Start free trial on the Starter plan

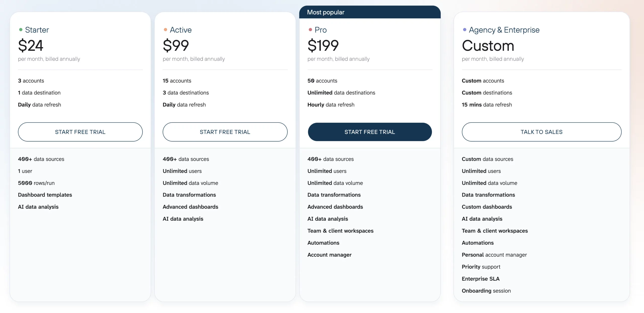pyautogui.click(x=80, y=132)
